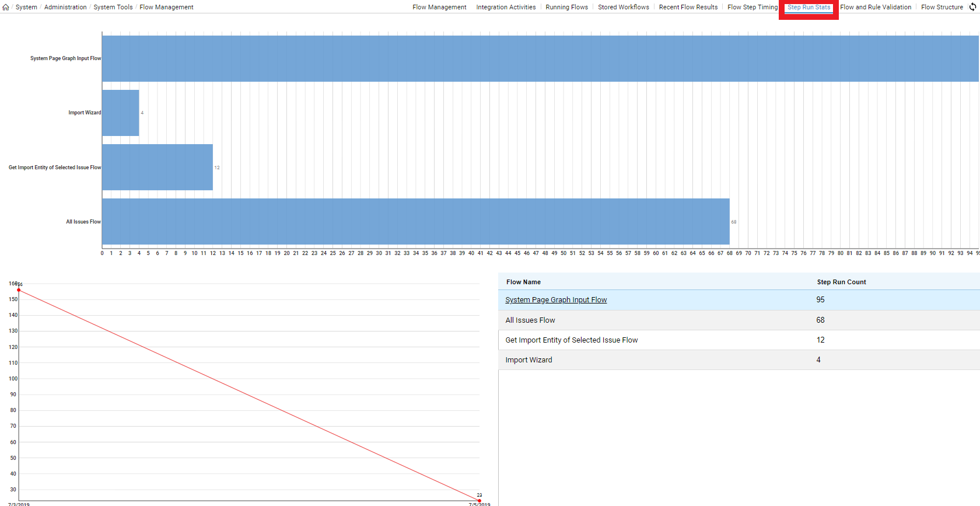980x506 pixels.
Task: Select All Issues Flow table row
Action: tap(739, 320)
